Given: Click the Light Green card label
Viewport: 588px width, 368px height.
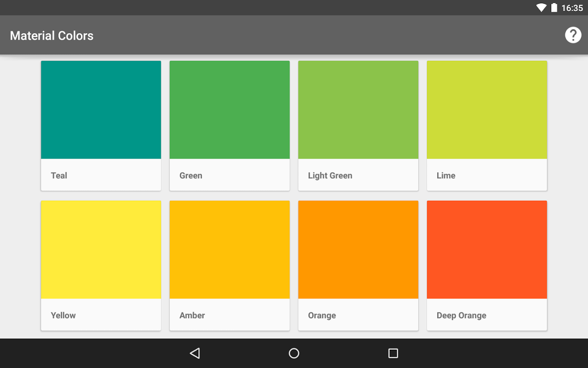Looking at the screenshot, I should tap(330, 175).
